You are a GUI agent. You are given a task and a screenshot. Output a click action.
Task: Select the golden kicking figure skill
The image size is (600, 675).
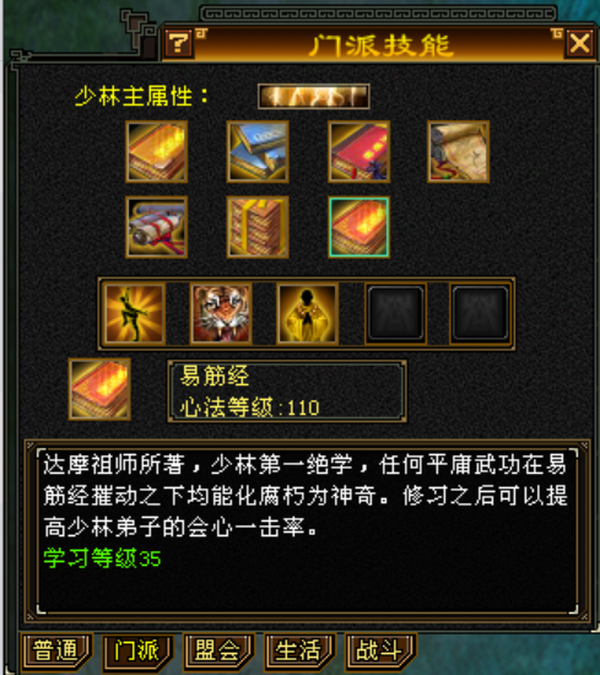135,314
